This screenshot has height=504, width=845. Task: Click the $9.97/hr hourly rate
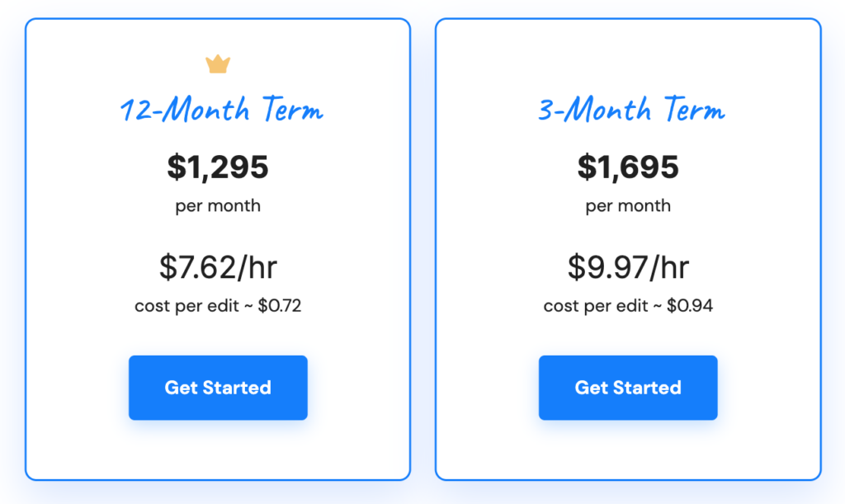(x=628, y=267)
